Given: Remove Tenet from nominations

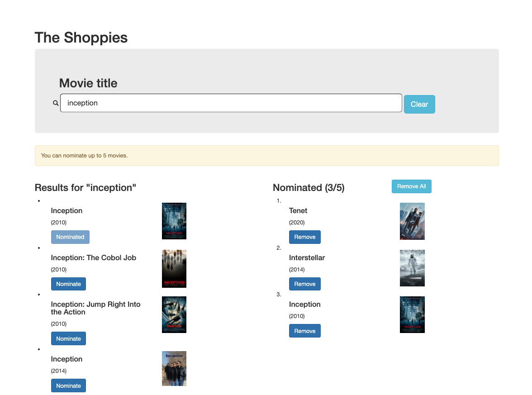Looking at the screenshot, I should 305,237.
